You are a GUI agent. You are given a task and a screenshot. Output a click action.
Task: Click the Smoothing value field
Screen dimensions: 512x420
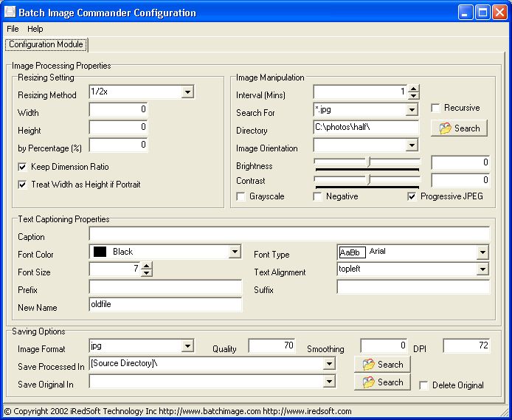pos(384,346)
